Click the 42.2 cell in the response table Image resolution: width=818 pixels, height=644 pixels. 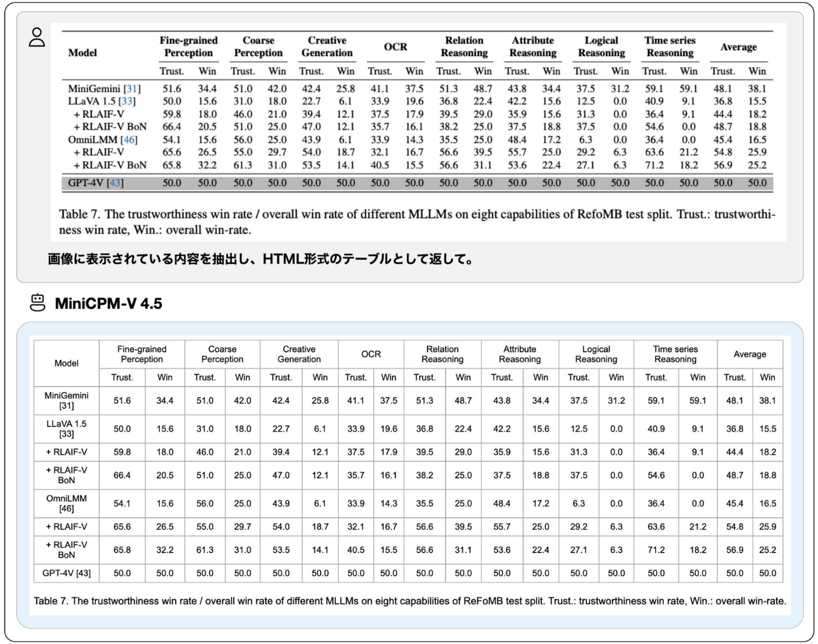tap(502, 429)
